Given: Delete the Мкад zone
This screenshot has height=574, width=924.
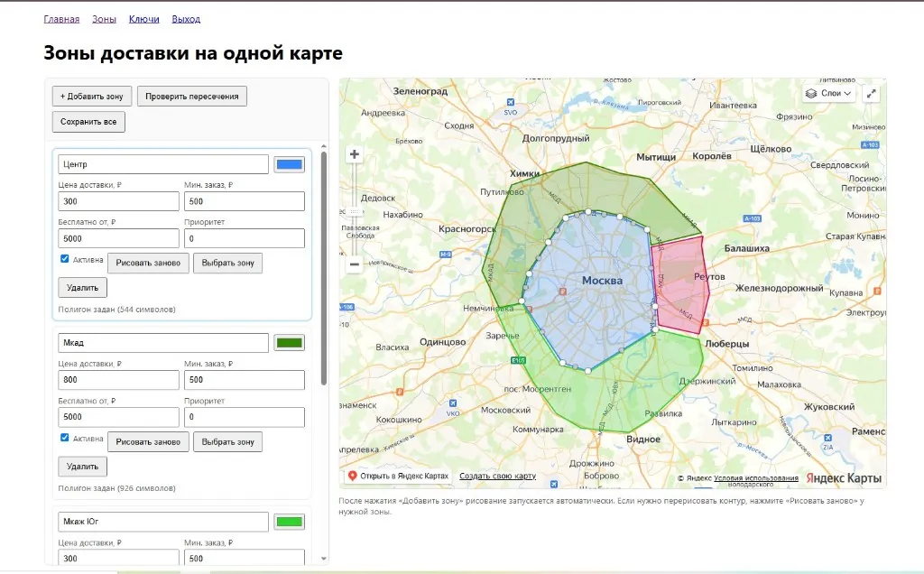Looking at the screenshot, I should (82, 467).
